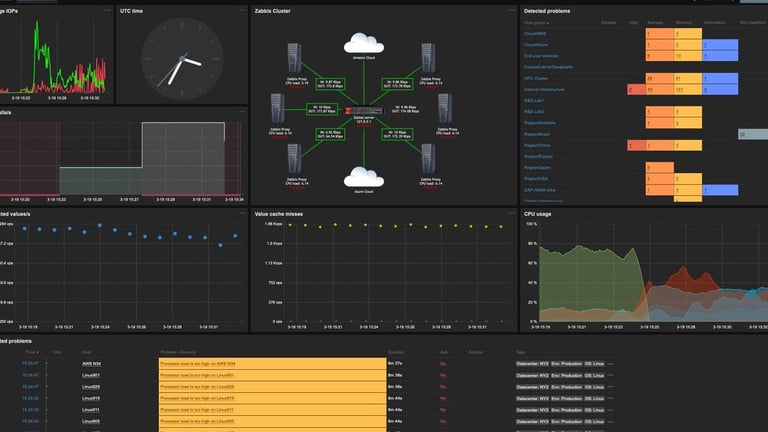Open Region/Australia host group link
The image size is (768, 432).
539,123
